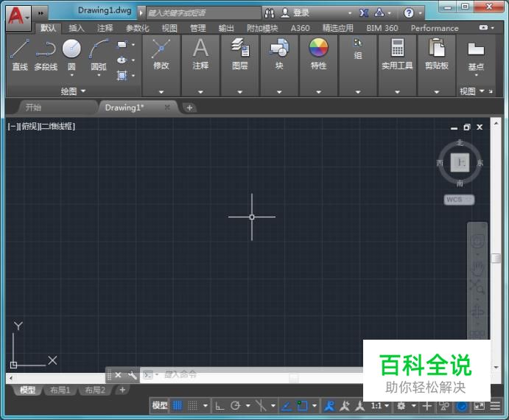Open the 实用工具 (Utilities) calculator panel
The height and width of the screenshot is (420, 509).
point(397,53)
